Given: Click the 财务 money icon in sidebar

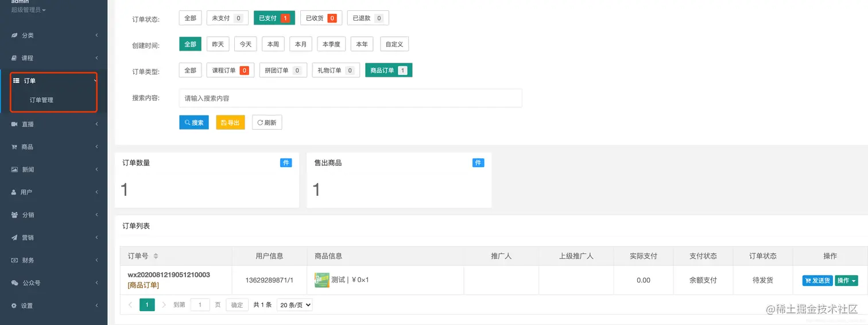Looking at the screenshot, I should click(x=14, y=260).
